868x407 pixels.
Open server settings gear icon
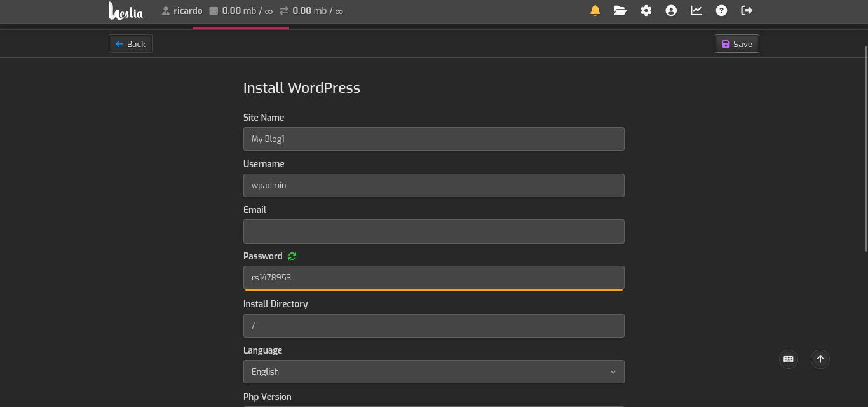pos(646,10)
